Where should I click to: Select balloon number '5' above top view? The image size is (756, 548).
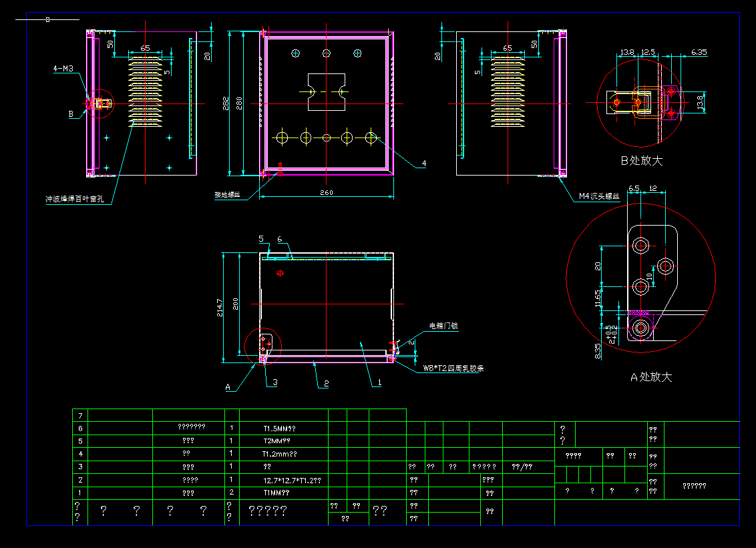click(261, 238)
